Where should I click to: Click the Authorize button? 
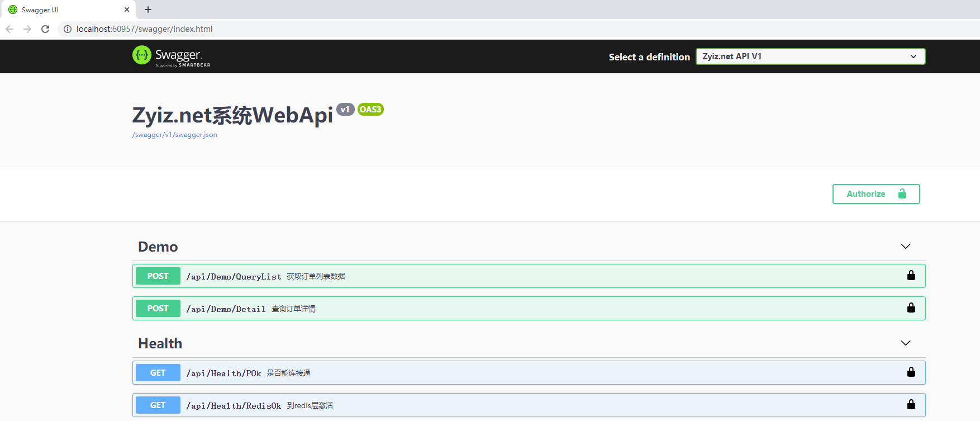[876, 194]
